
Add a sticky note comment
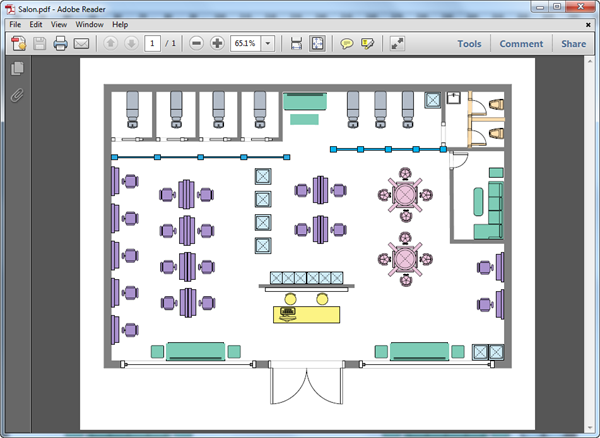point(347,44)
